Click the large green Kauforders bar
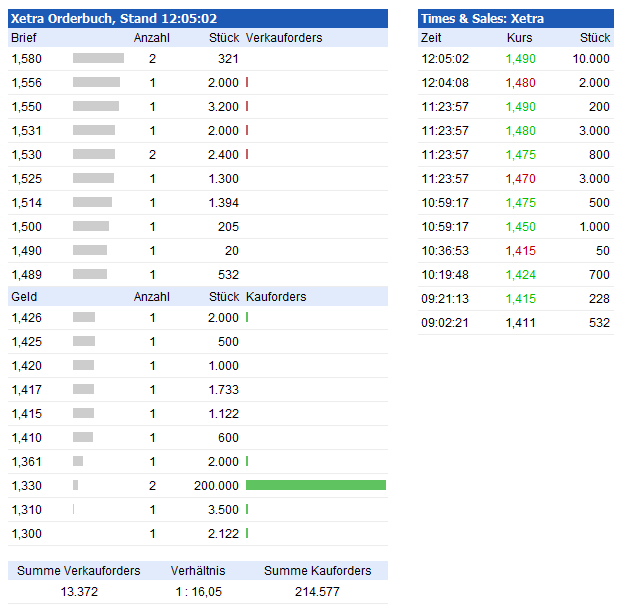 [x=315, y=485]
